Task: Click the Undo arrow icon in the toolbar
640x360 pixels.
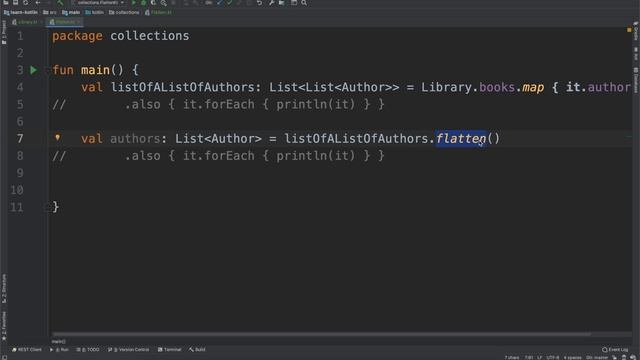Action: pos(259,3)
